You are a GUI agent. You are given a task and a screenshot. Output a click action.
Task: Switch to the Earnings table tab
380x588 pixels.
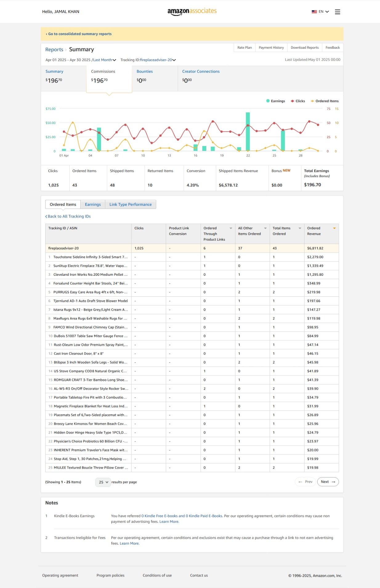pos(93,204)
